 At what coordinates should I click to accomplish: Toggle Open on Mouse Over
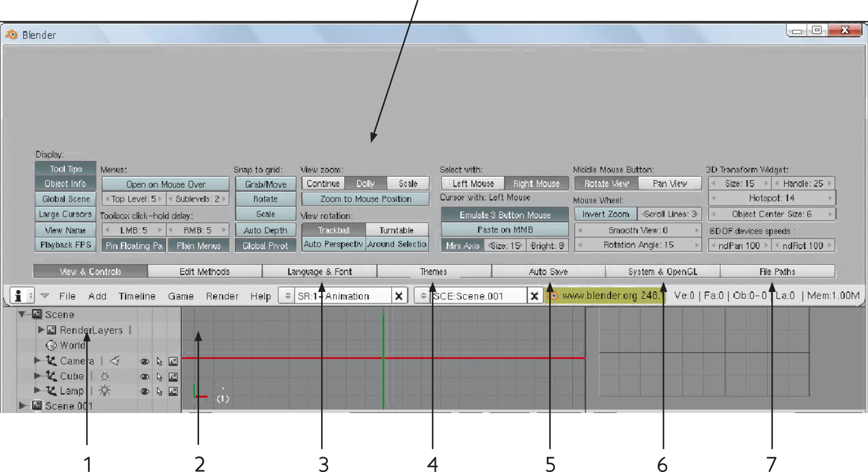[x=165, y=184]
